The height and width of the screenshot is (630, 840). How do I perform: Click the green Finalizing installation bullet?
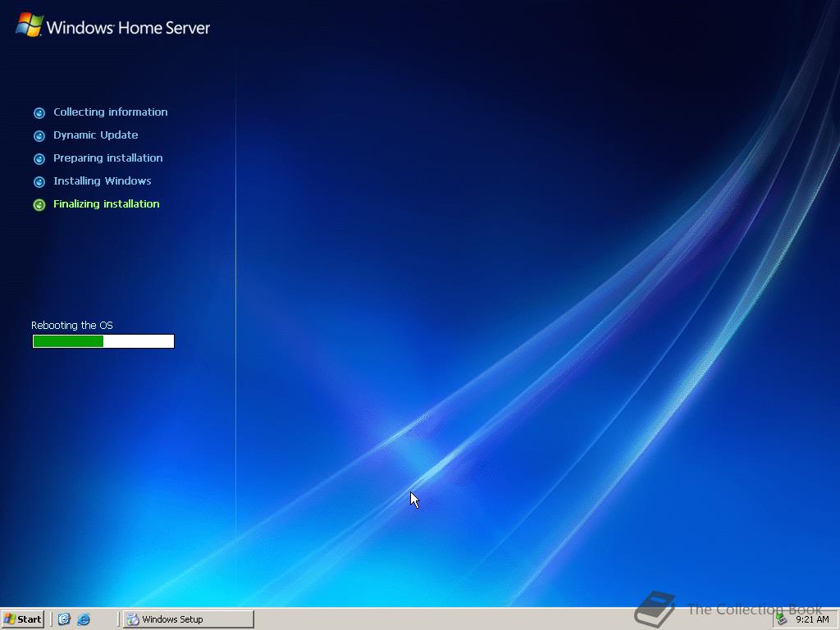39,205
